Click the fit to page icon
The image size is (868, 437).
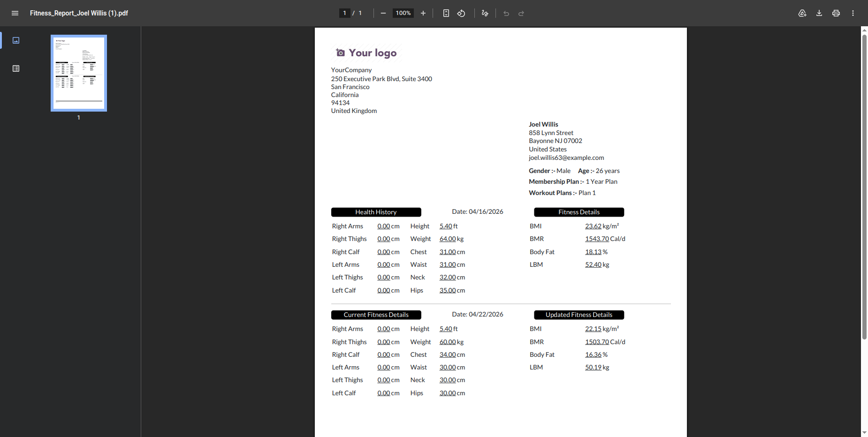446,13
